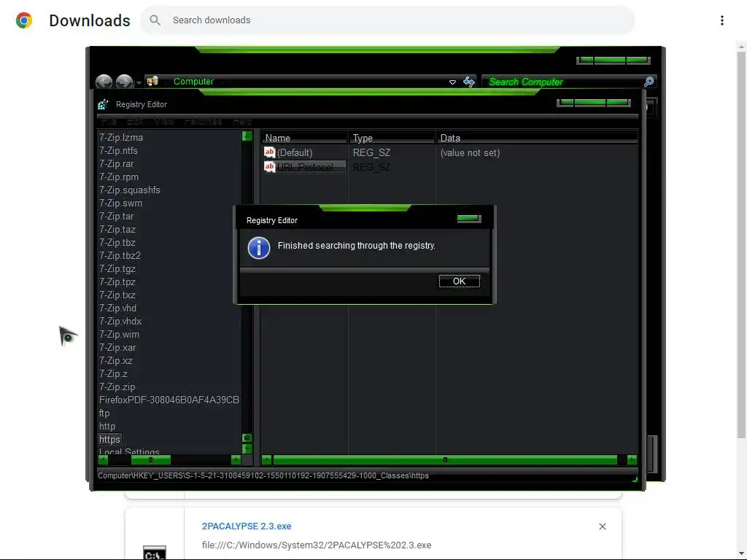Select the 7-Zip.rpm key
The image size is (747, 560).
(119, 176)
